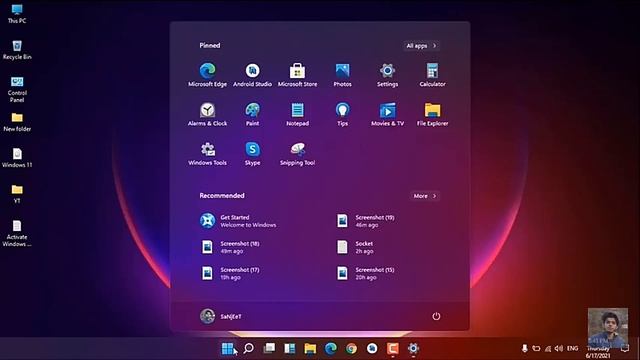Image resolution: width=640 pixels, height=360 pixels.
Task: Click the ENG language indicator
Action: tap(573, 349)
